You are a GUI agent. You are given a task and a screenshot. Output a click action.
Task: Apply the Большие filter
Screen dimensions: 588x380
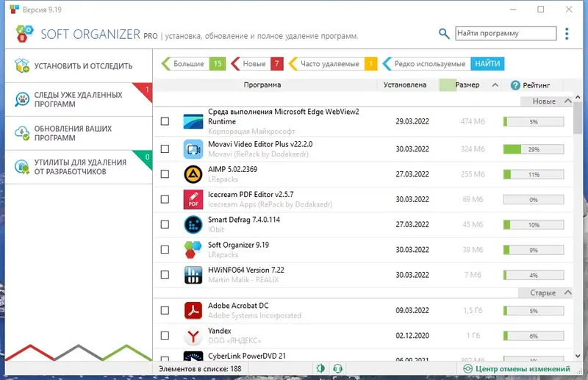[193, 64]
